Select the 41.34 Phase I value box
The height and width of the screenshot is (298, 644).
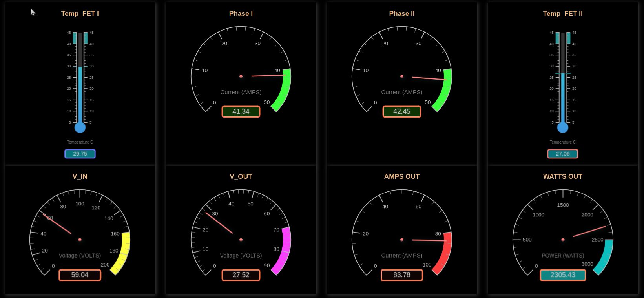tap(241, 111)
